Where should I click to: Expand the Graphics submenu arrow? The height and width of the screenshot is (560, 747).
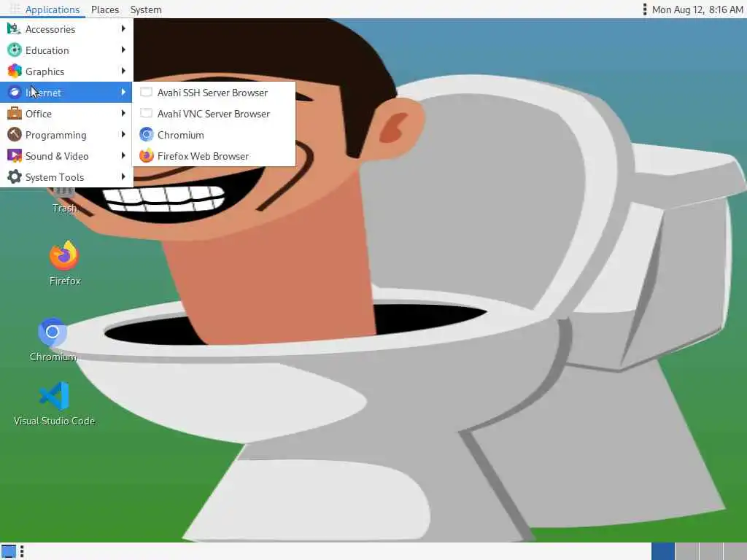pyautogui.click(x=123, y=71)
